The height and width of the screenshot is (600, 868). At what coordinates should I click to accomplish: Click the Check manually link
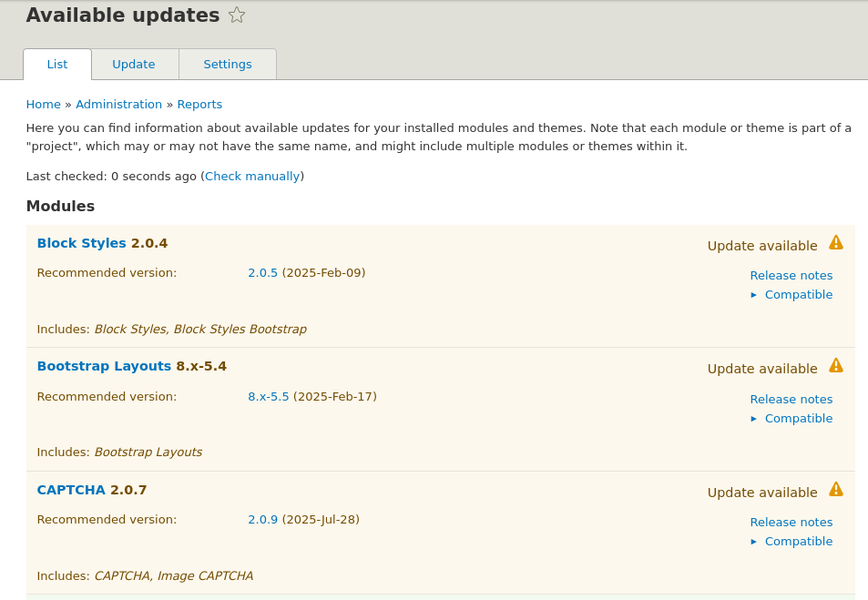(x=252, y=177)
